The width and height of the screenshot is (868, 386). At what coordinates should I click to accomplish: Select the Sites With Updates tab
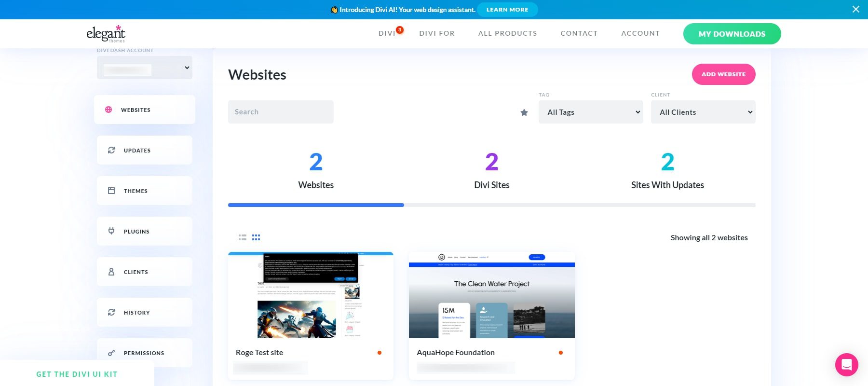pos(667,171)
